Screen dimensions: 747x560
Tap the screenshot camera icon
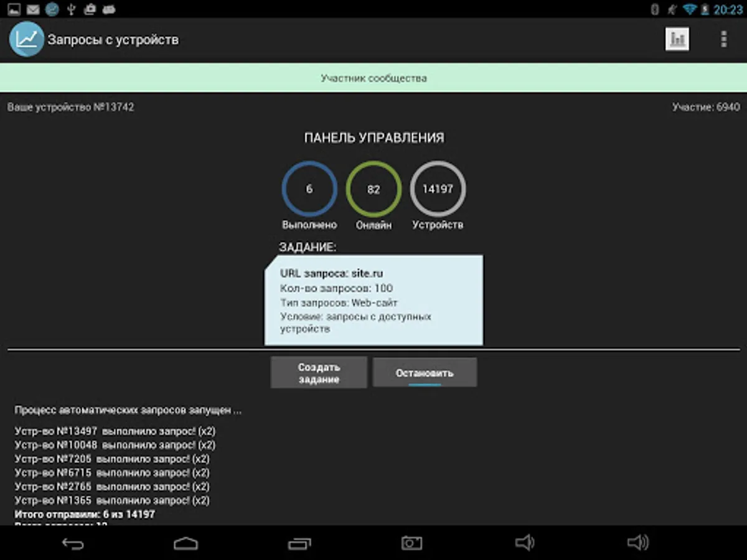pyautogui.click(x=411, y=543)
